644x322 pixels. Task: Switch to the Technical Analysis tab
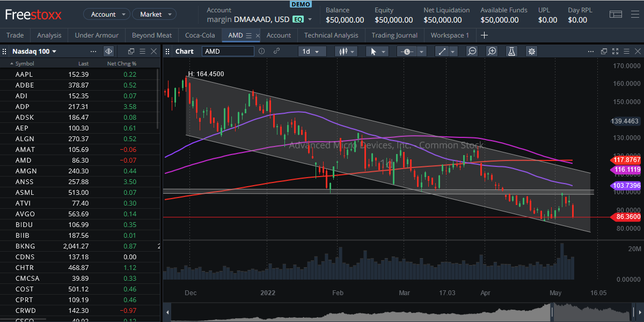(331, 35)
